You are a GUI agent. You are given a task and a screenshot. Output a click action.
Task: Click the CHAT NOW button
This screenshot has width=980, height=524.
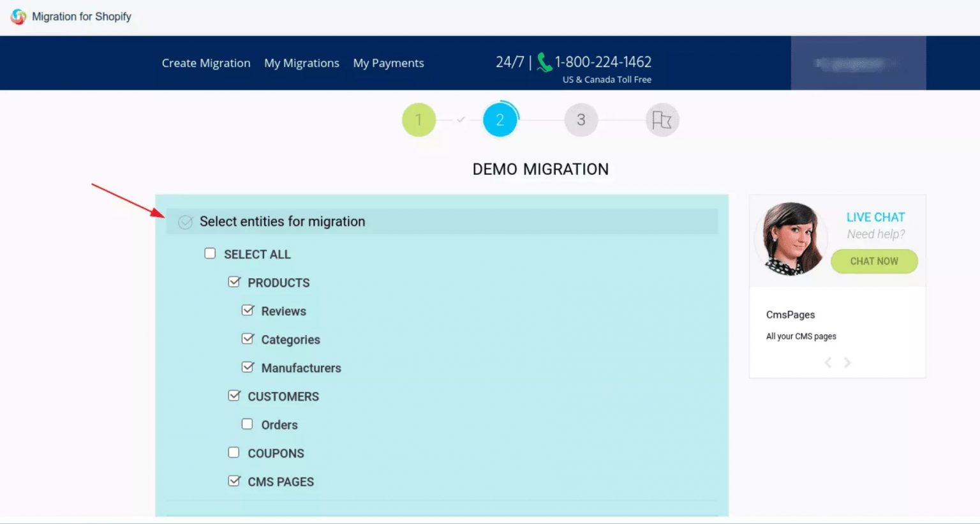point(874,261)
